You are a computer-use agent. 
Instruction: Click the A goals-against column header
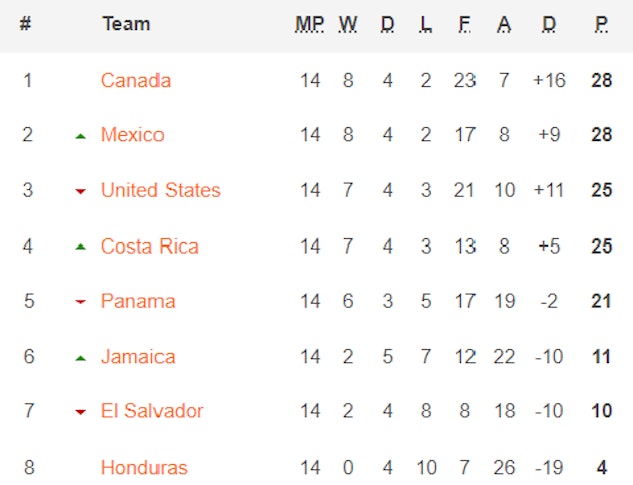point(504,24)
